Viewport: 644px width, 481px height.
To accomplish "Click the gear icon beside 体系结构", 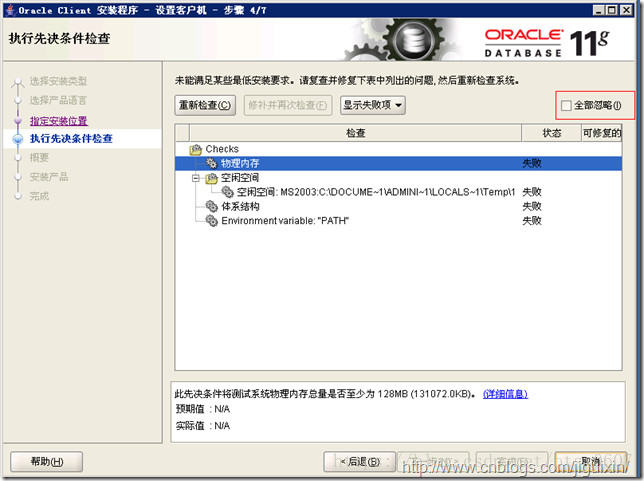I will (212, 206).
